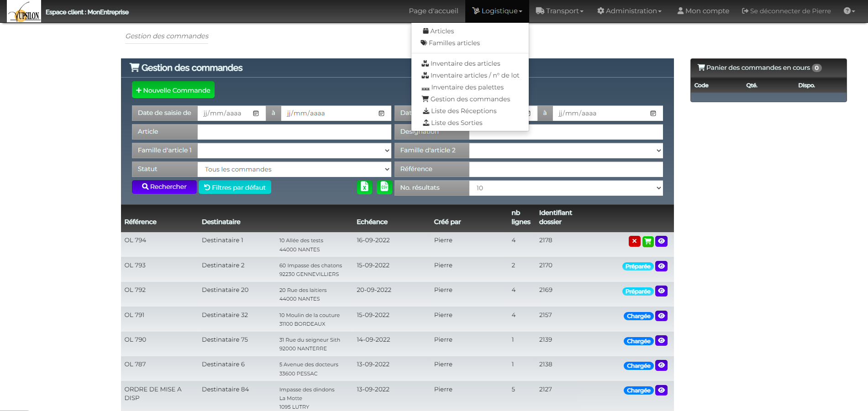Open the Page d'accueil link

pyautogui.click(x=433, y=11)
